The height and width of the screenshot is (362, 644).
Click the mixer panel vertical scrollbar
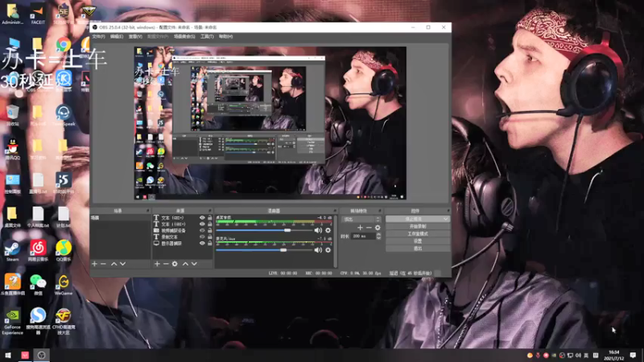click(336, 241)
